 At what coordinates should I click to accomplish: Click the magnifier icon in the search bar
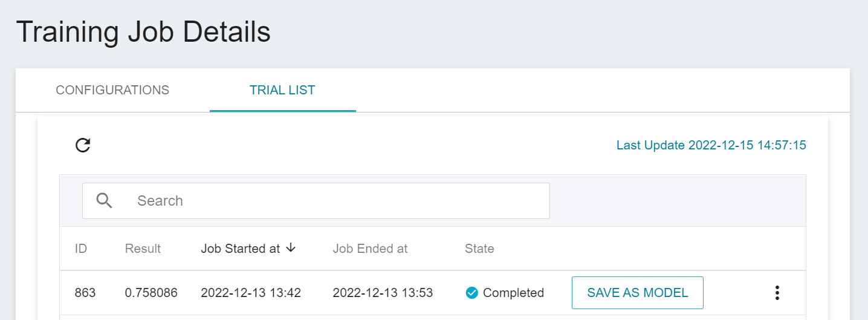coord(105,201)
